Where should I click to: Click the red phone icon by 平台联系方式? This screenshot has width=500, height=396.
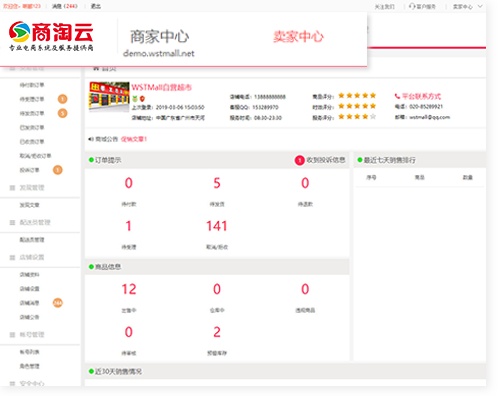(397, 96)
